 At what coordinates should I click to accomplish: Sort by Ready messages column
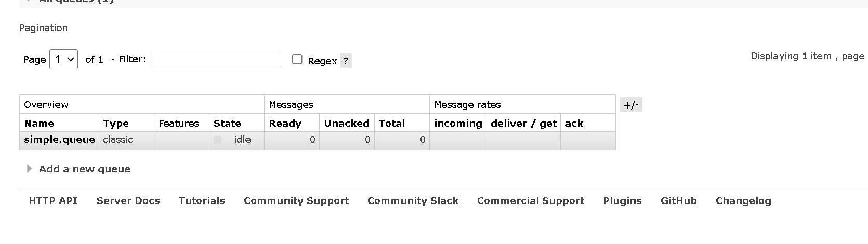tap(285, 123)
